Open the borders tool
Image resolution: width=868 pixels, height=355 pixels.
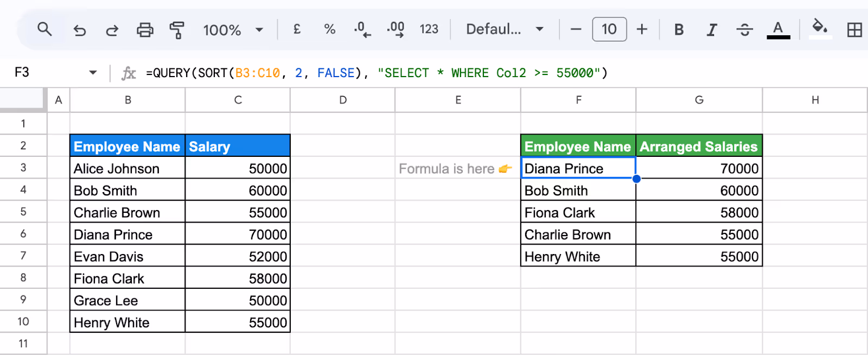click(x=854, y=30)
